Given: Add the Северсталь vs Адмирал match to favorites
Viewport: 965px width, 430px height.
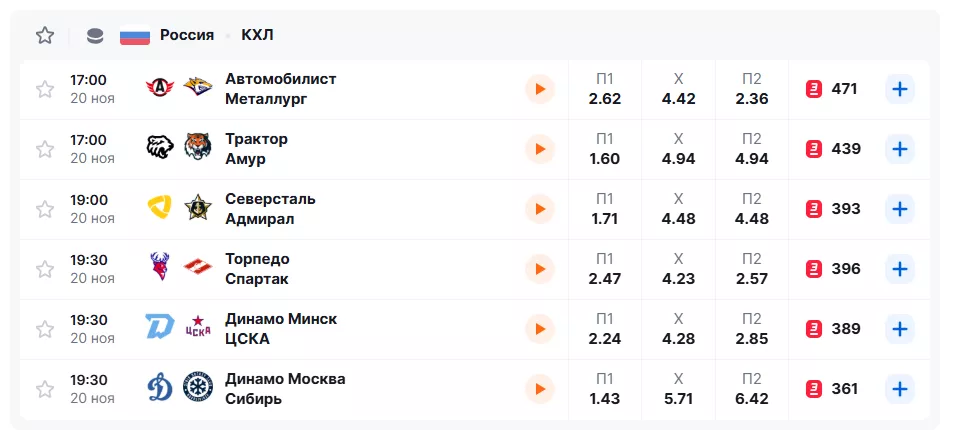Looking at the screenshot, I should pyautogui.click(x=45, y=209).
